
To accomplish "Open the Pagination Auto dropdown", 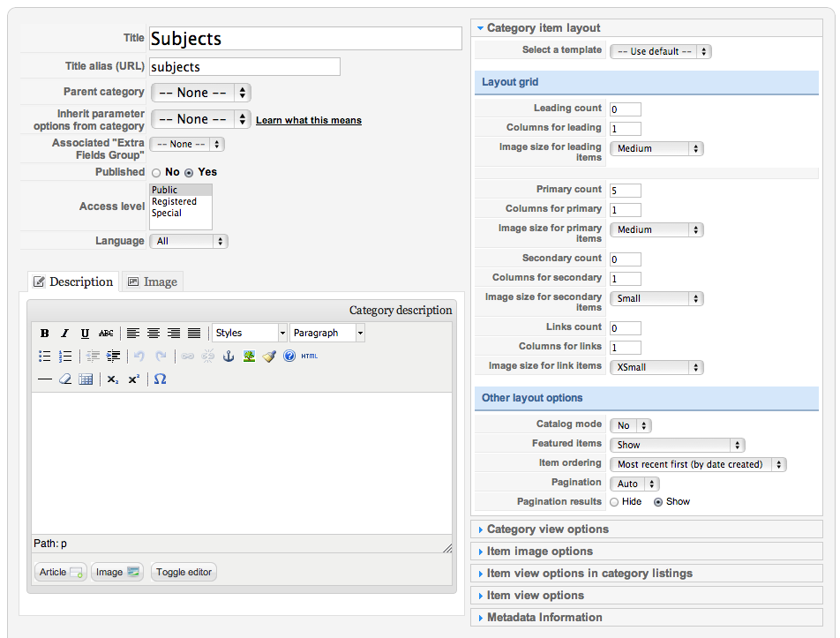I will [x=634, y=484].
